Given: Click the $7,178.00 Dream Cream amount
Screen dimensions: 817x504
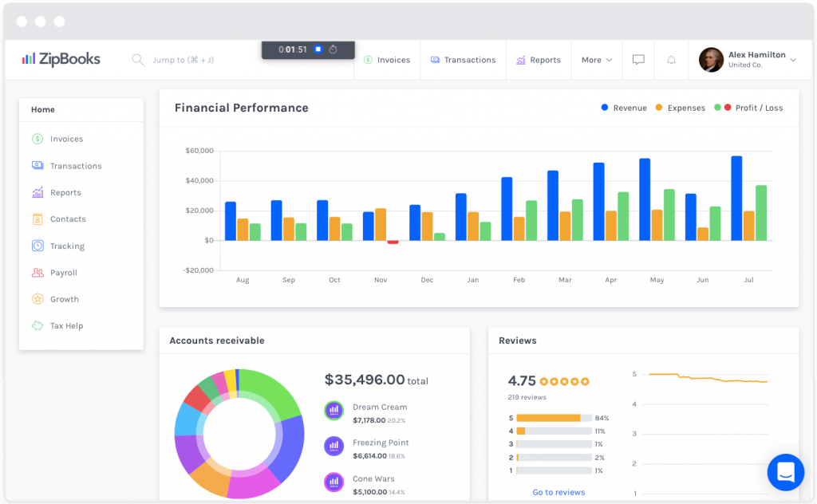Looking at the screenshot, I should [369, 420].
